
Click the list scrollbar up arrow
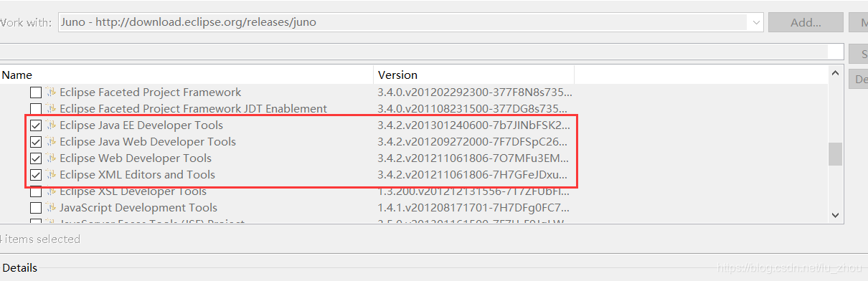click(835, 73)
